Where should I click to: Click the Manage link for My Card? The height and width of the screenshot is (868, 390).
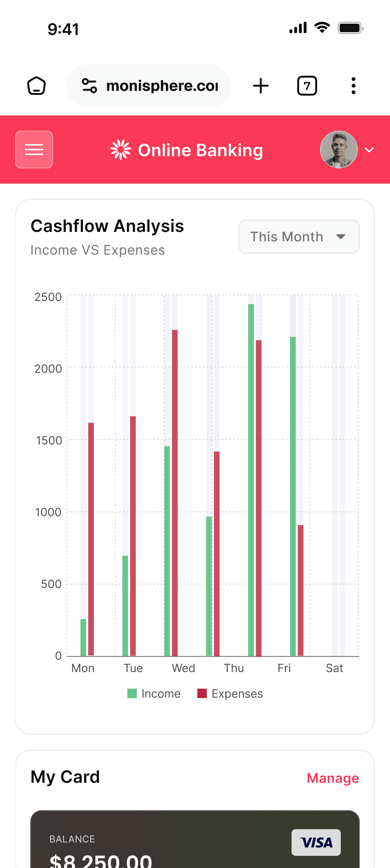[333, 778]
